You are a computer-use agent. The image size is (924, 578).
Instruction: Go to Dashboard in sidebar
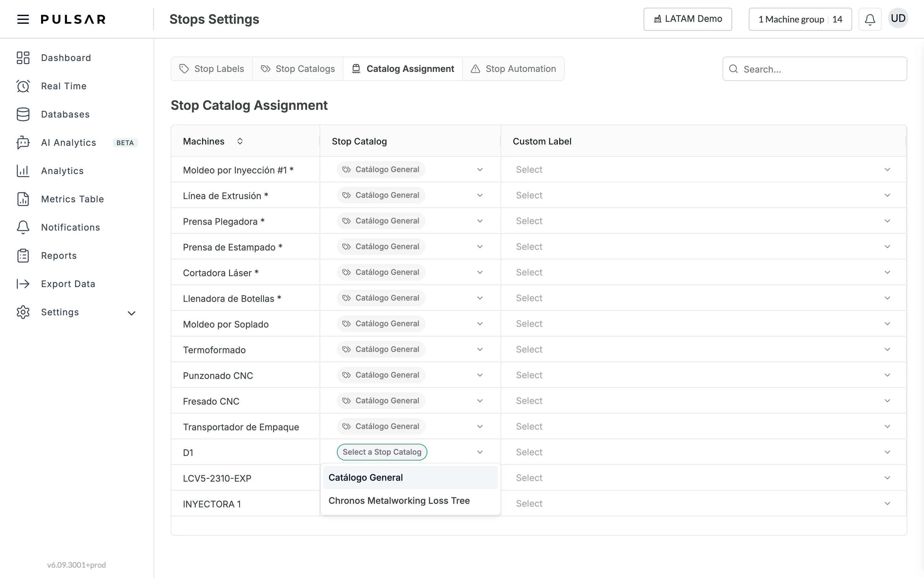[66, 58]
